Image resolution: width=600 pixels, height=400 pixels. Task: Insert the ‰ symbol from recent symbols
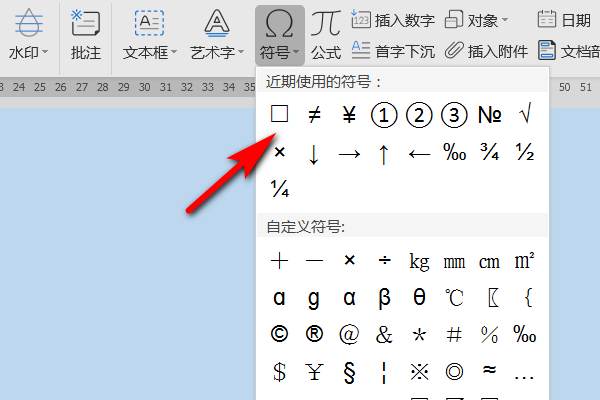coord(455,152)
